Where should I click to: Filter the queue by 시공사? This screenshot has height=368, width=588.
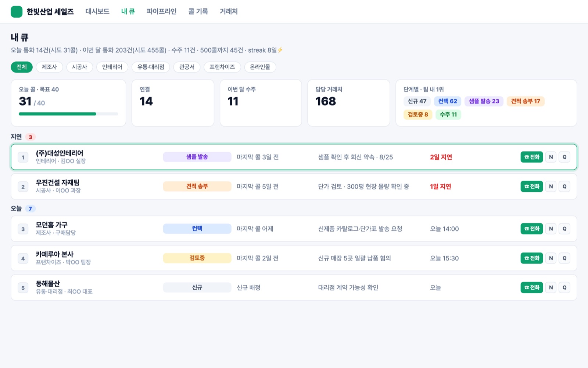tap(79, 67)
